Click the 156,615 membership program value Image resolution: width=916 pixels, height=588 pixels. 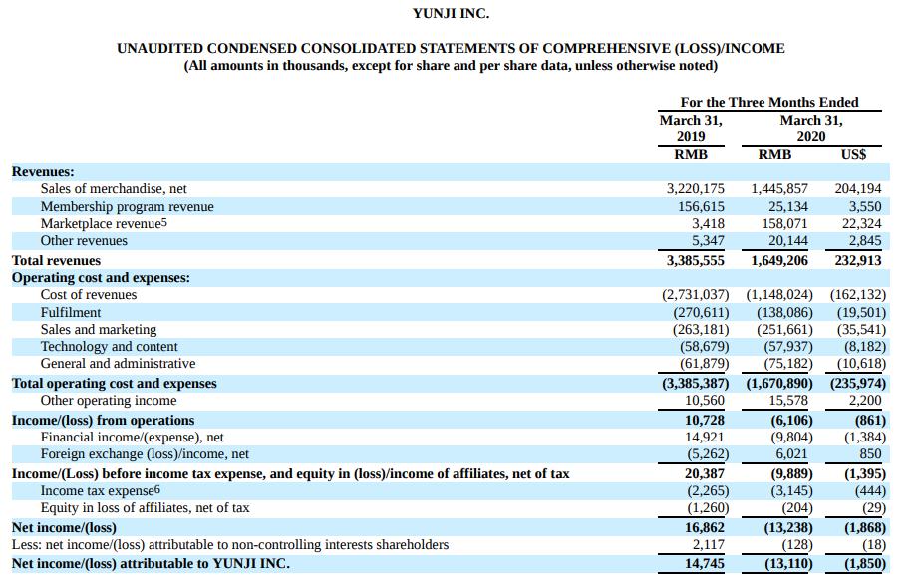701,206
